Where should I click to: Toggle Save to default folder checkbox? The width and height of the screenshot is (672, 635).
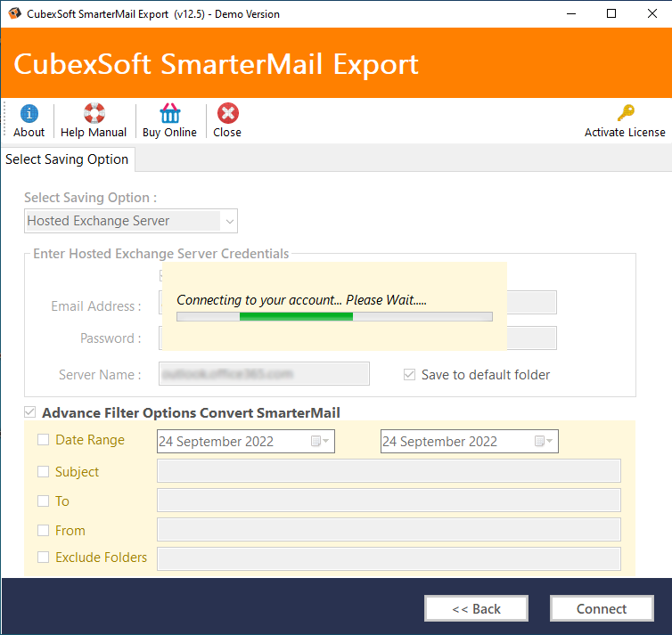click(x=409, y=375)
